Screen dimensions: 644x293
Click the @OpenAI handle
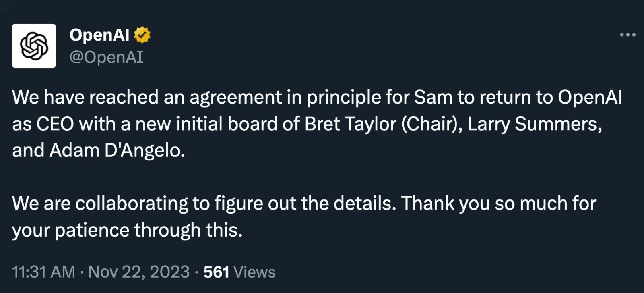pyautogui.click(x=106, y=57)
